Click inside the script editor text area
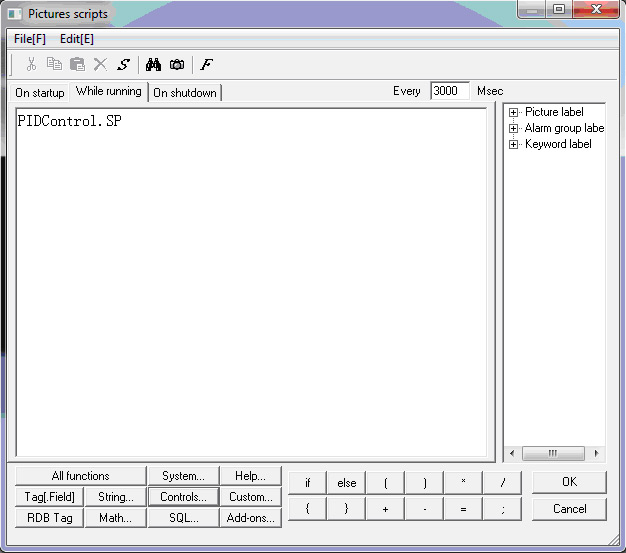This screenshot has height=553, width=626. point(252,282)
